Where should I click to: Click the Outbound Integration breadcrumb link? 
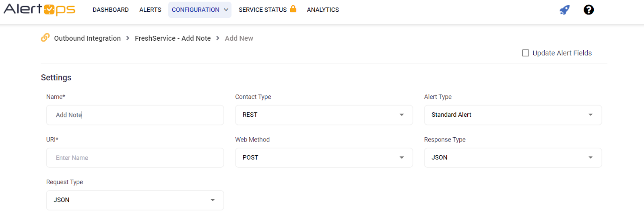pos(87,38)
